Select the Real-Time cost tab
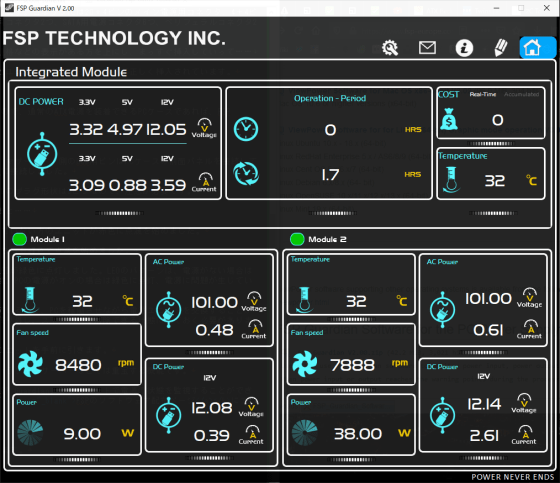Image resolution: width=560 pixels, height=483 pixels. coord(483,94)
